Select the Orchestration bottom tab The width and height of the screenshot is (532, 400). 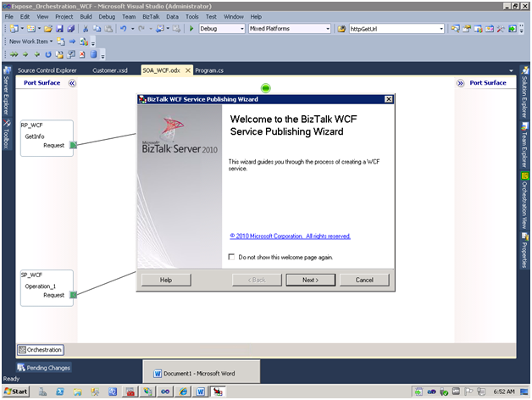tap(41, 350)
